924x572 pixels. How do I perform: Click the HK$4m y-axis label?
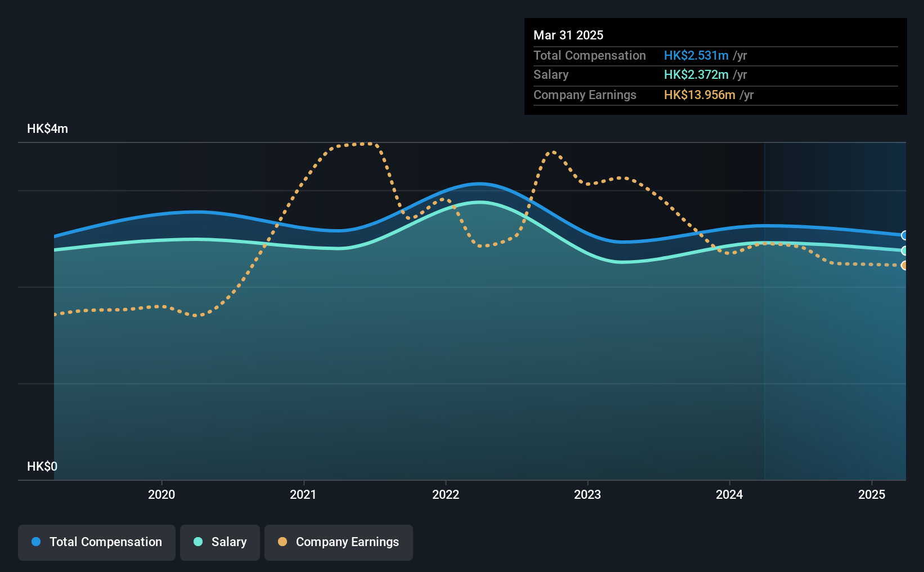click(x=48, y=128)
